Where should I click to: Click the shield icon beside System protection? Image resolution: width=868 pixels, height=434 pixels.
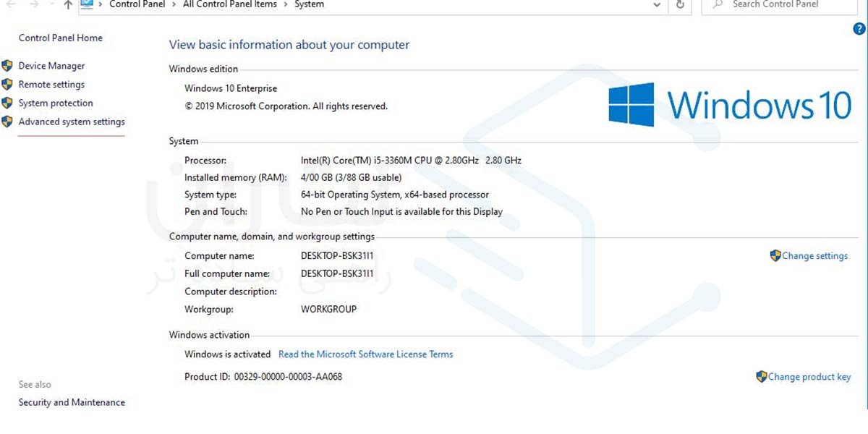(x=7, y=103)
